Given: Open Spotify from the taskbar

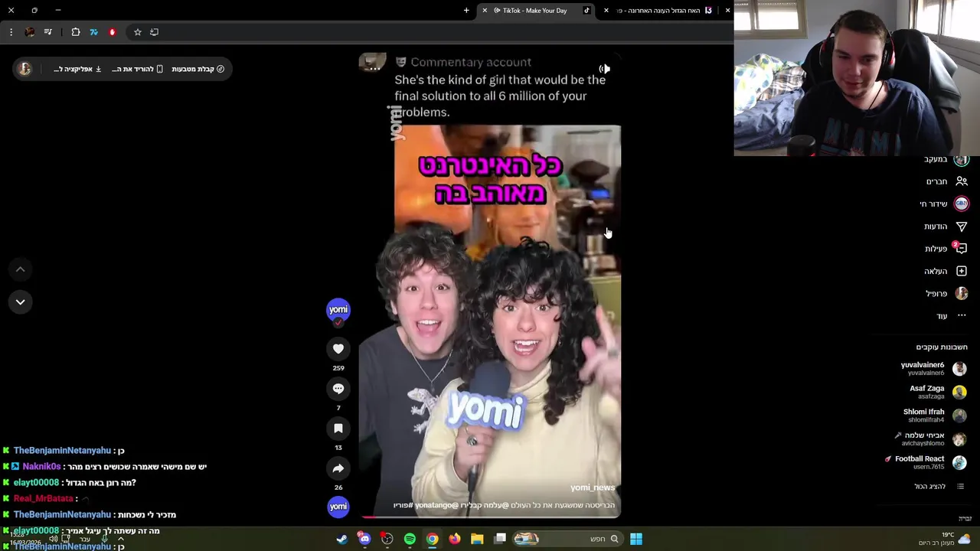Looking at the screenshot, I should pos(410,539).
